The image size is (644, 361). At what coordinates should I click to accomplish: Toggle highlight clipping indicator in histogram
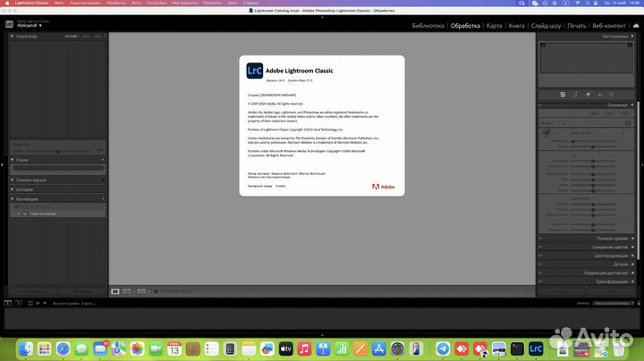pos(630,45)
